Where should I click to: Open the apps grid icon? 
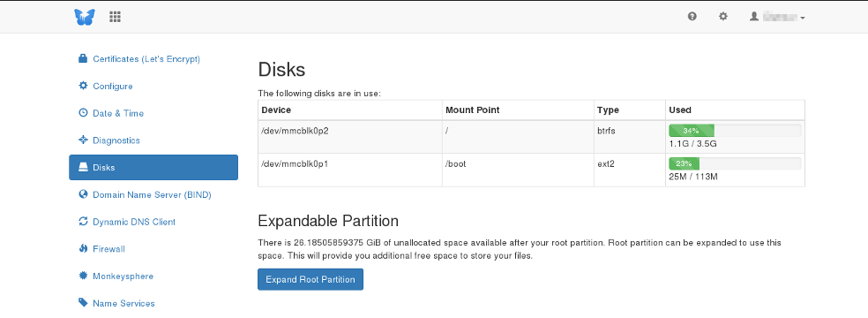(x=116, y=17)
